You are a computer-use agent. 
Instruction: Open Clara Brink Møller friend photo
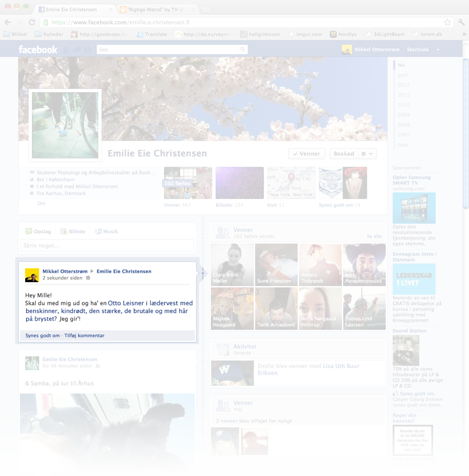click(232, 265)
